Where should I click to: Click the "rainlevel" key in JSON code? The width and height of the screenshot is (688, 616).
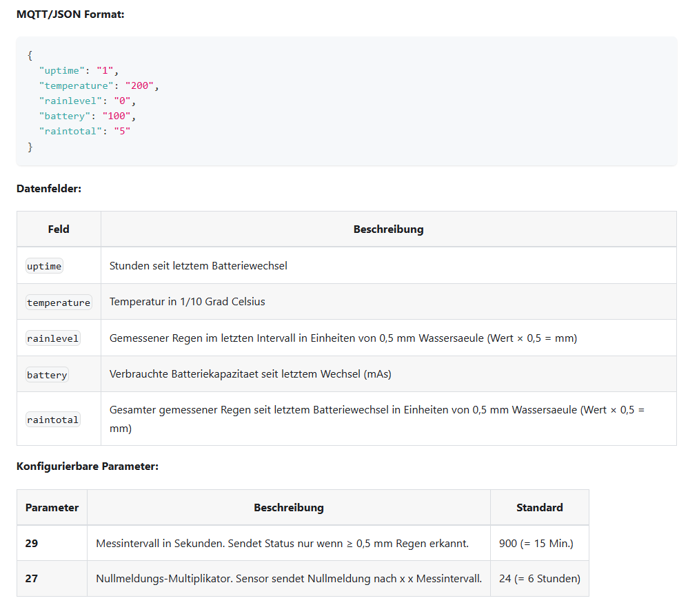[x=70, y=101]
